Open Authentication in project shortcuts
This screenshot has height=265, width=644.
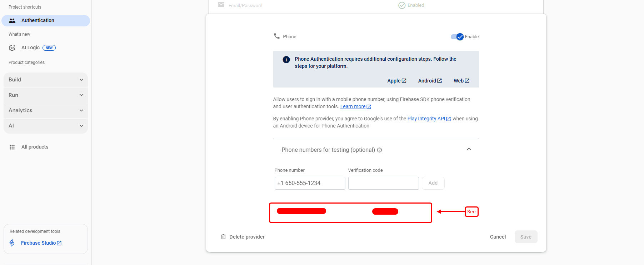tap(38, 21)
